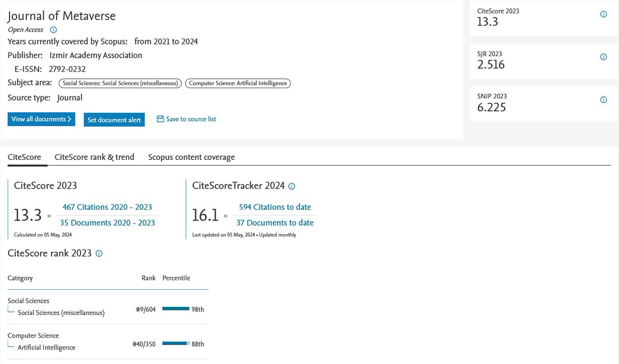Click the rank value #40/350
Screen dimensions: 619x364
(x=144, y=344)
